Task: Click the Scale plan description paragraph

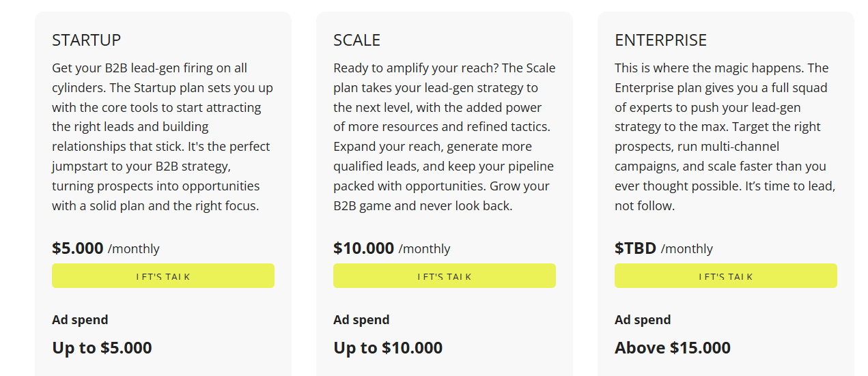Action: pos(444,136)
